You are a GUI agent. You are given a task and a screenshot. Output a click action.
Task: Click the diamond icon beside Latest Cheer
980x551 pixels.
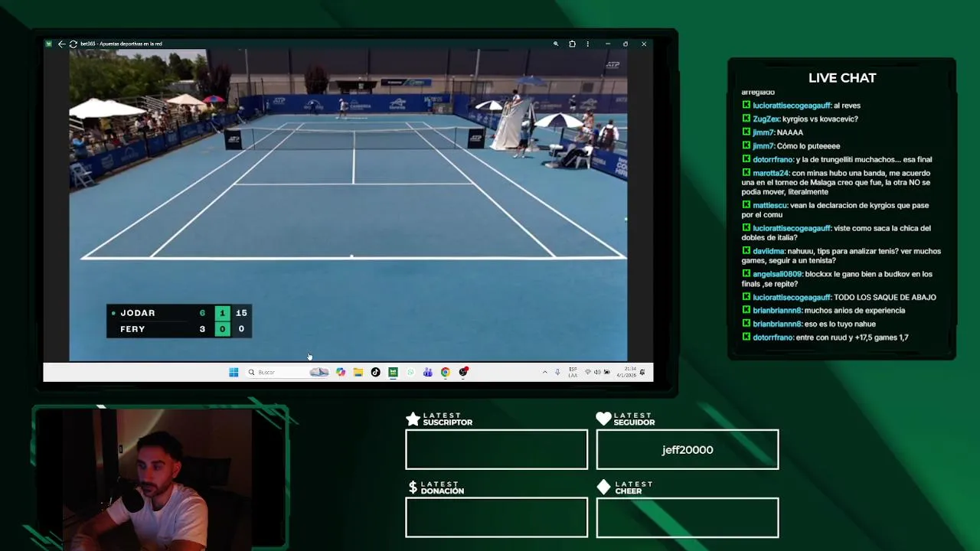(x=603, y=487)
